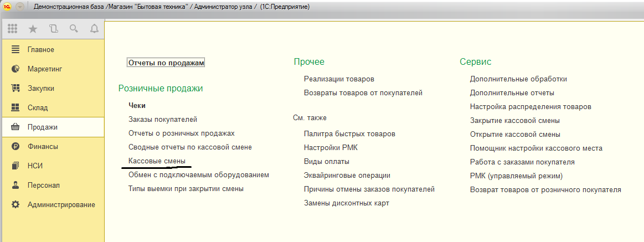Open Кассовые смены list

157,161
